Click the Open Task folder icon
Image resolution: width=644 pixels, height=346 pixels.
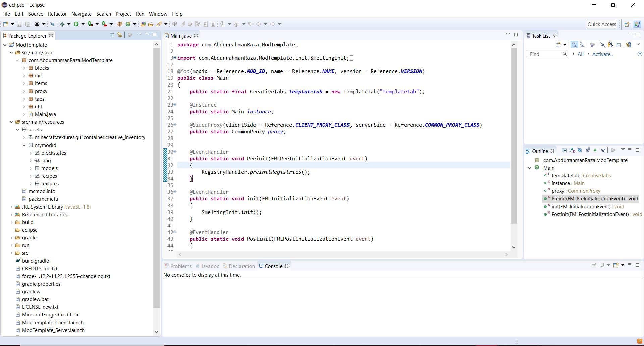[151, 24]
